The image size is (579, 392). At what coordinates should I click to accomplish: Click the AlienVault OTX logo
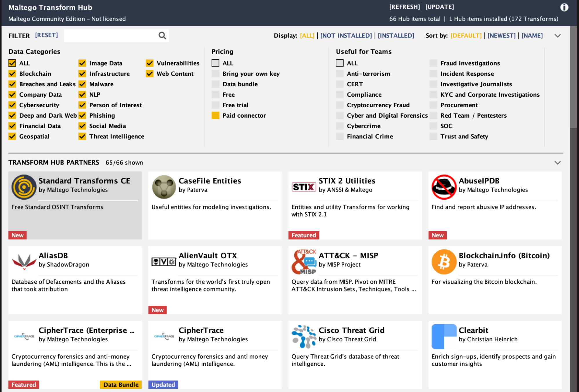164,262
